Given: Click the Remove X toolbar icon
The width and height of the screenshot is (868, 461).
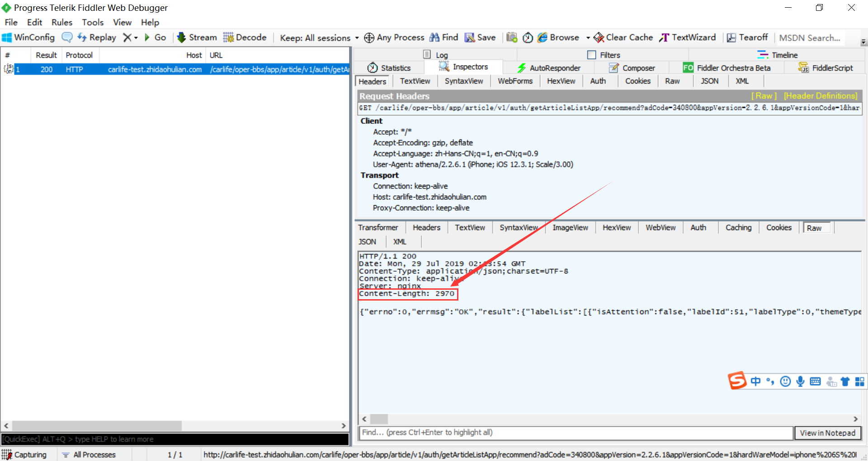Looking at the screenshot, I should (x=128, y=38).
